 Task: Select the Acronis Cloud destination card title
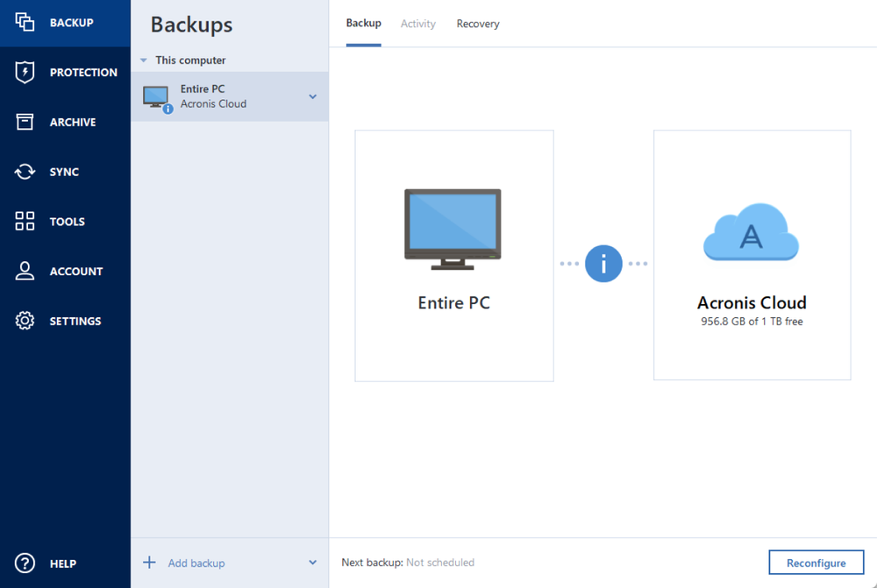(752, 303)
